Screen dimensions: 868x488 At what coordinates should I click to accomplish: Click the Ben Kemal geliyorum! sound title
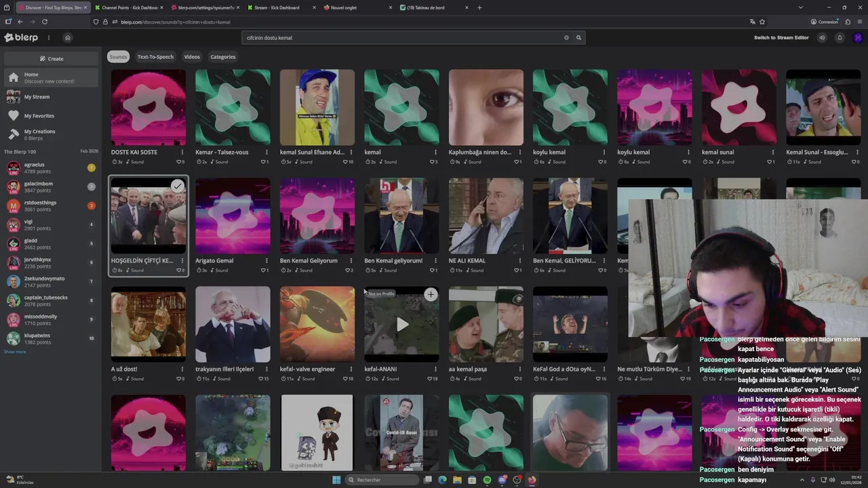coord(393,261)
